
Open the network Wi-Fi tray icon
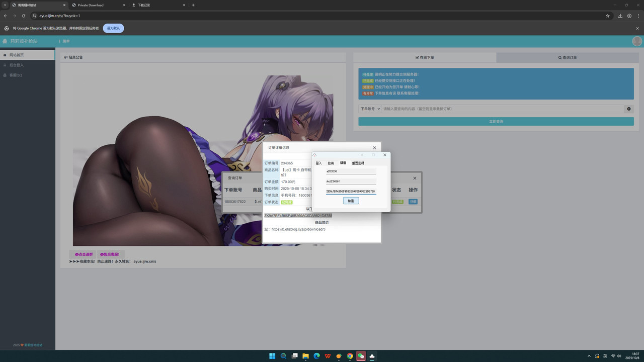[613, 356]
